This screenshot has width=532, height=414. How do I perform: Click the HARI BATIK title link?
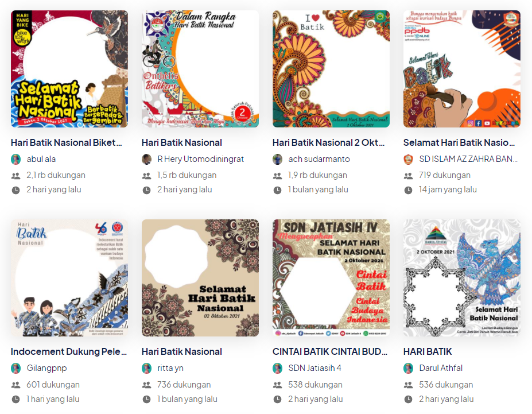click(428, 352)
